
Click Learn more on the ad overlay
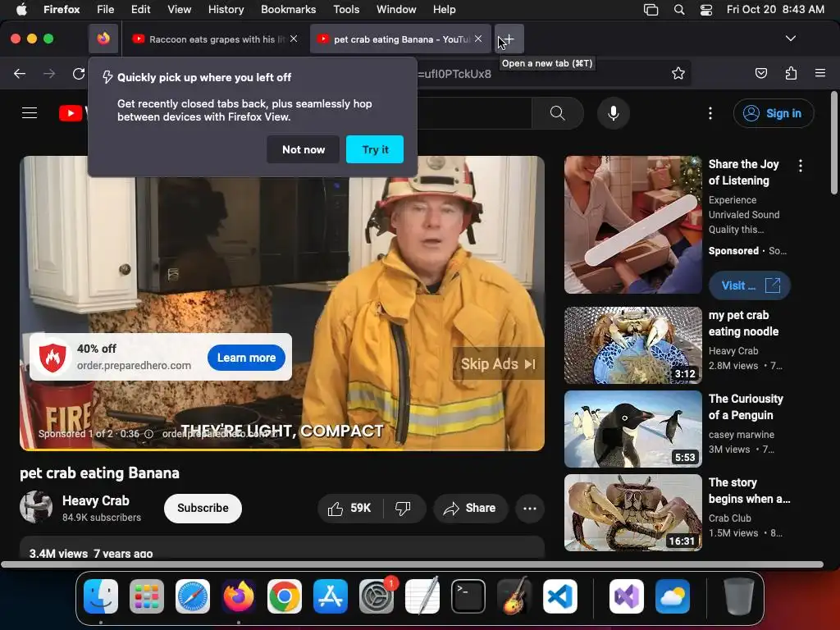[x=246, y=358]
